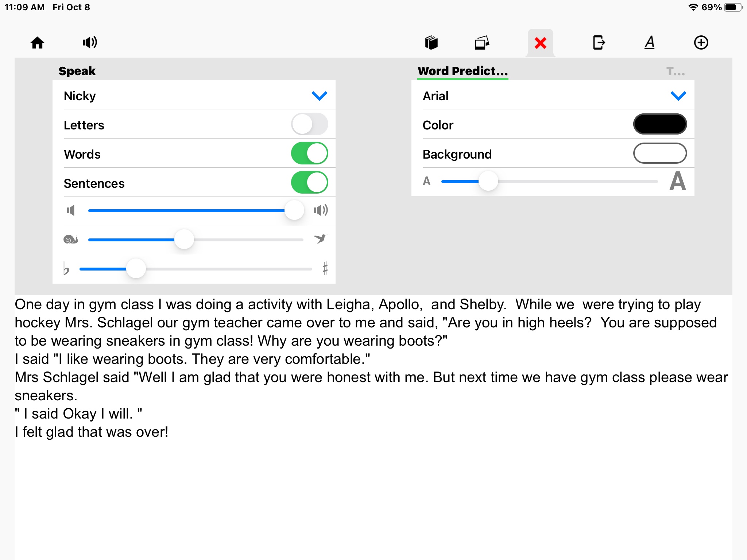The width and height of the screenshot is (747, 560).
Task: Tap the loud volume speaker icon
Action: click(x=321, y=210)
